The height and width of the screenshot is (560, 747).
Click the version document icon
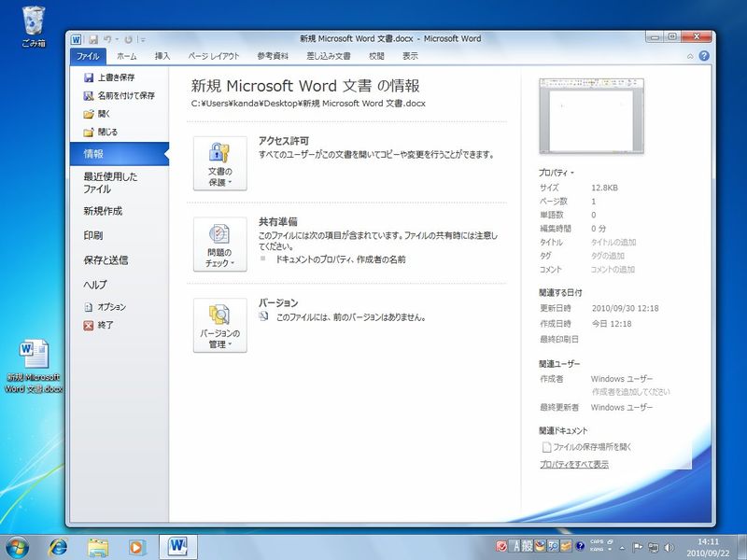(263, 316)
